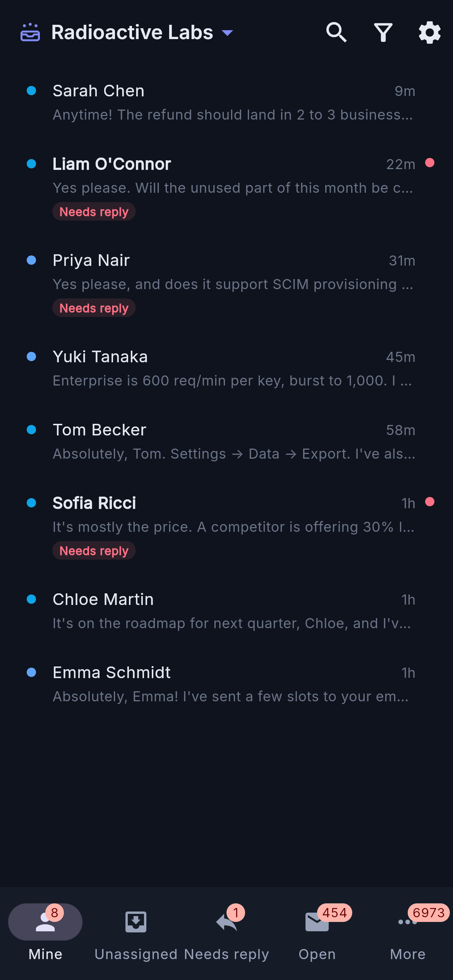The image size is (453, 980).
Task: Toggle the red unread dot on Sofia Ricci
Action: coord(430,502)
